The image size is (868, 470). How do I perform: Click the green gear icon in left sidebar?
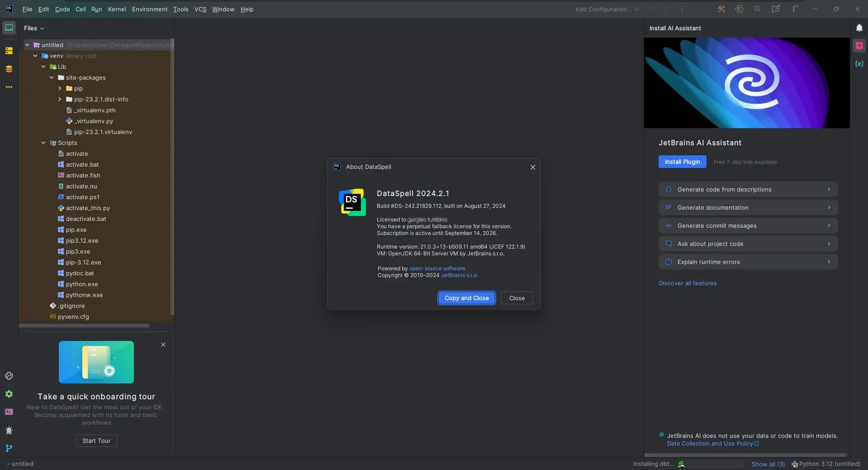pos(9,394)
